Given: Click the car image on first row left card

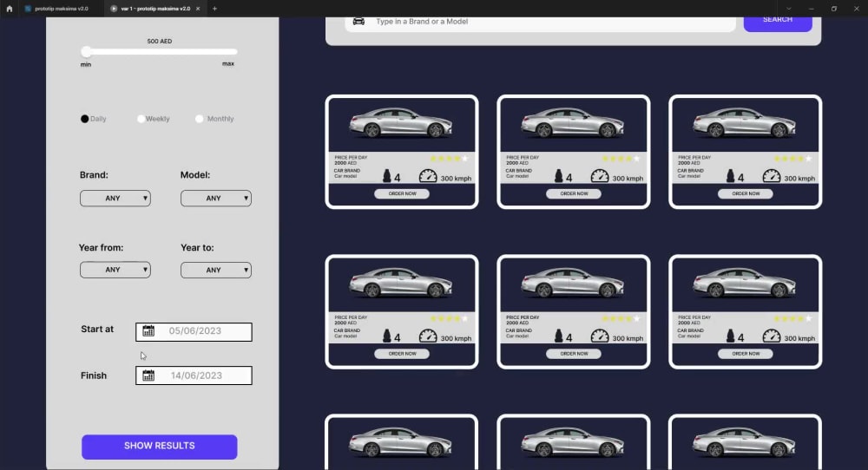Looking at the screenshot, I should click(401, 122).
